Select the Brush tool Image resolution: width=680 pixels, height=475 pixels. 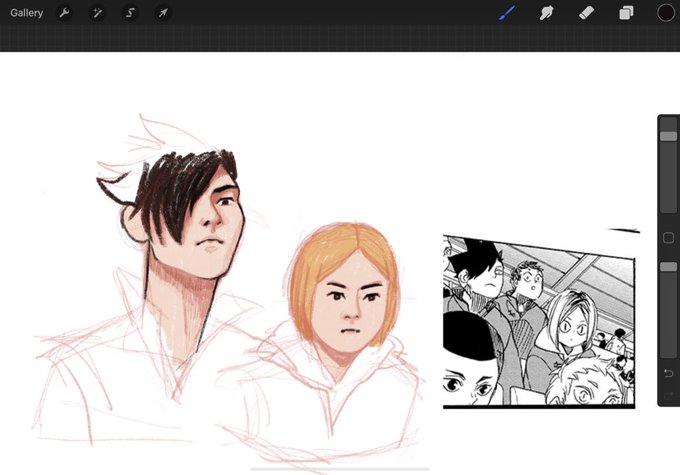[x=507, y=13]
